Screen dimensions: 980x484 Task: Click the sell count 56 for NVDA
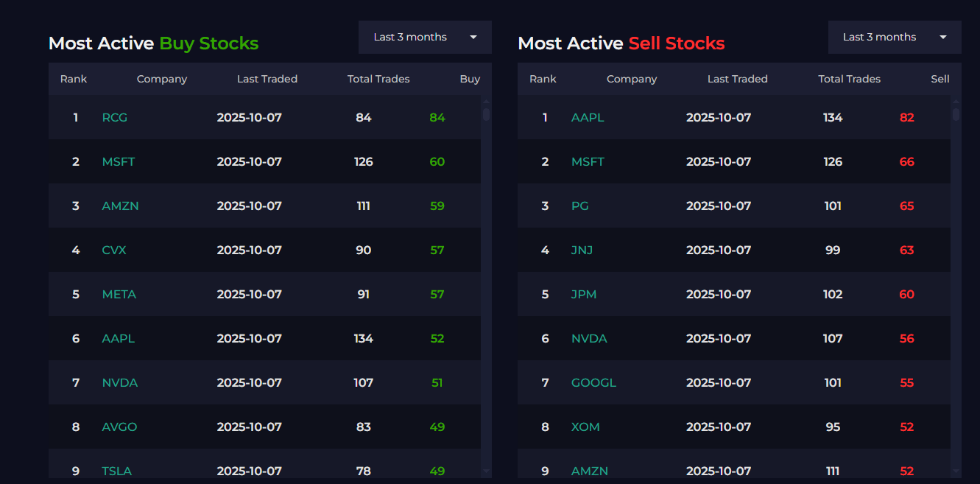(907, 338)
